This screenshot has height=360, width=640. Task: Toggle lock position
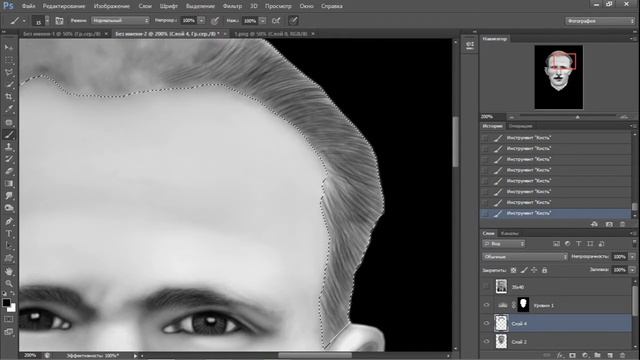[x=534, y=270]
